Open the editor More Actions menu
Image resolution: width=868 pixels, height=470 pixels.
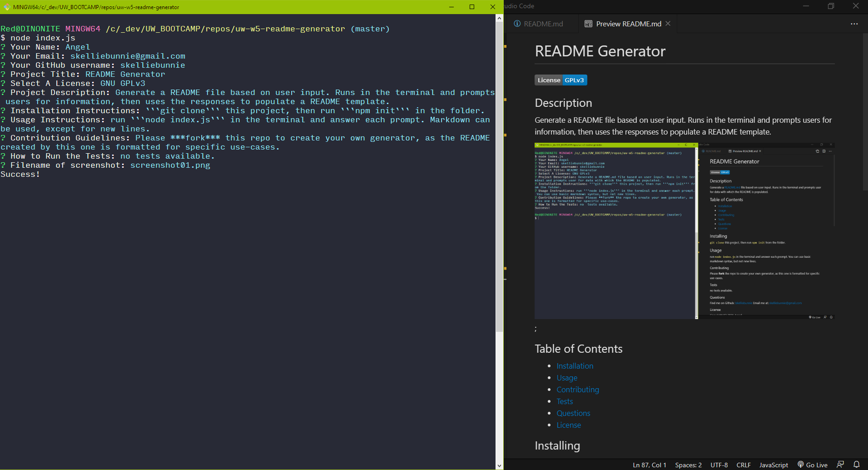pos(854,24)
